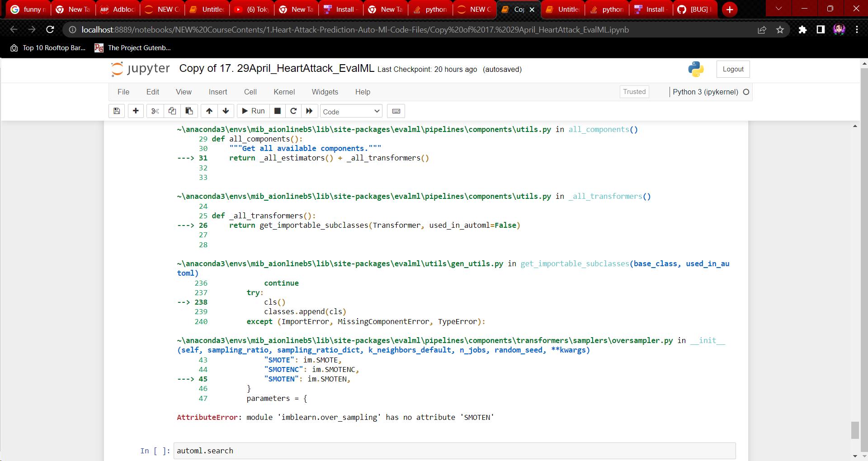Click the page scrollbar down arrow
Screen dimensions: 868x461
(x=864, y=456)
